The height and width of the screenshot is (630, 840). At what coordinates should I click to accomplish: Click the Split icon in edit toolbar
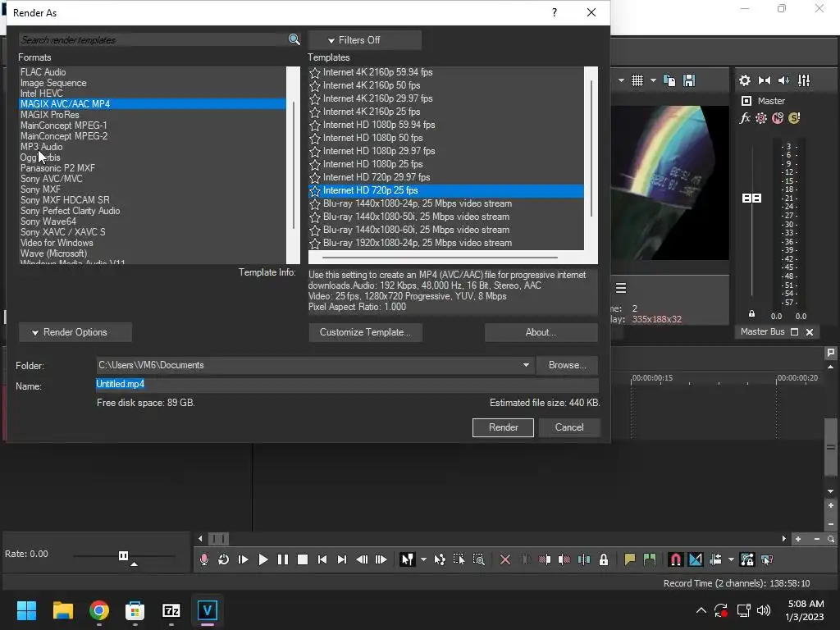coord(584,559)
